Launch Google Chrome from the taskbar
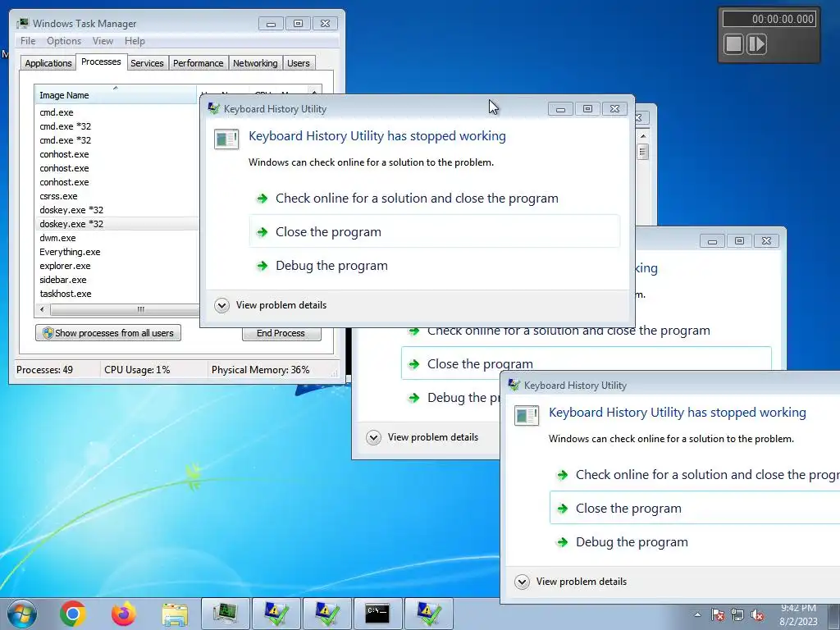Viewport: 840px width, 630px height. click(x=73, y=614)
